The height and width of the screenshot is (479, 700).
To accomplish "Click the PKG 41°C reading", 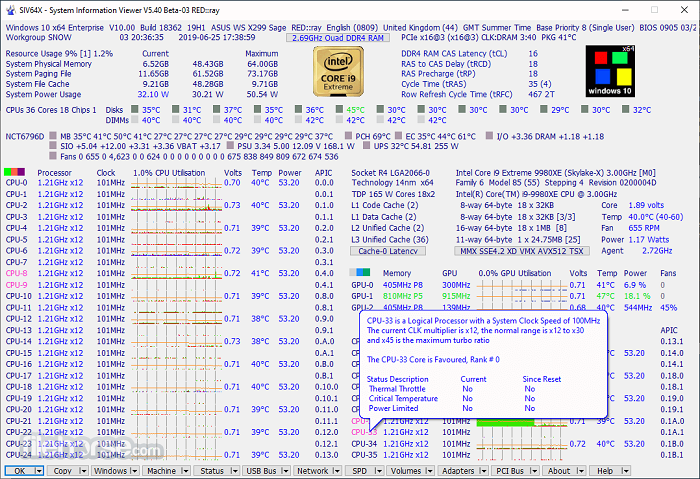I will point(560,37).
